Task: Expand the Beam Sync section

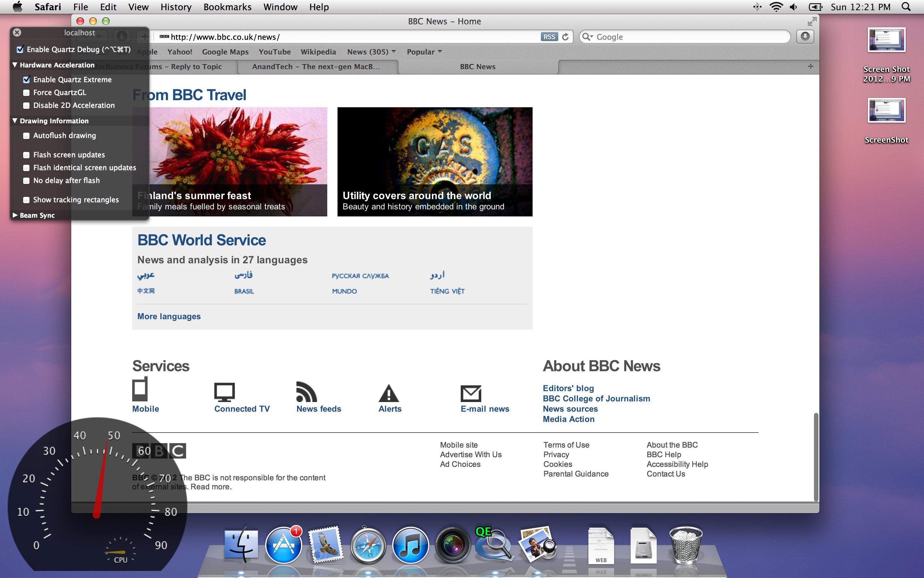Action: (15, 215)
